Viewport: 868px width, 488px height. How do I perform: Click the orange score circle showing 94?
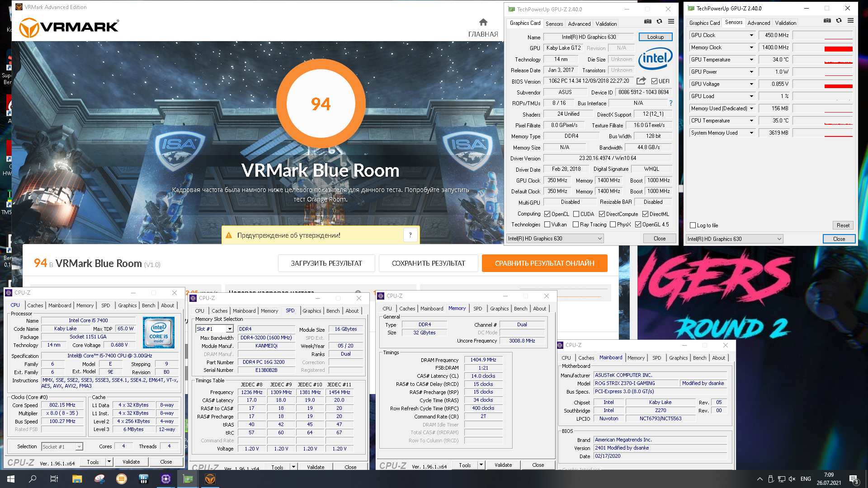point(321,103)
